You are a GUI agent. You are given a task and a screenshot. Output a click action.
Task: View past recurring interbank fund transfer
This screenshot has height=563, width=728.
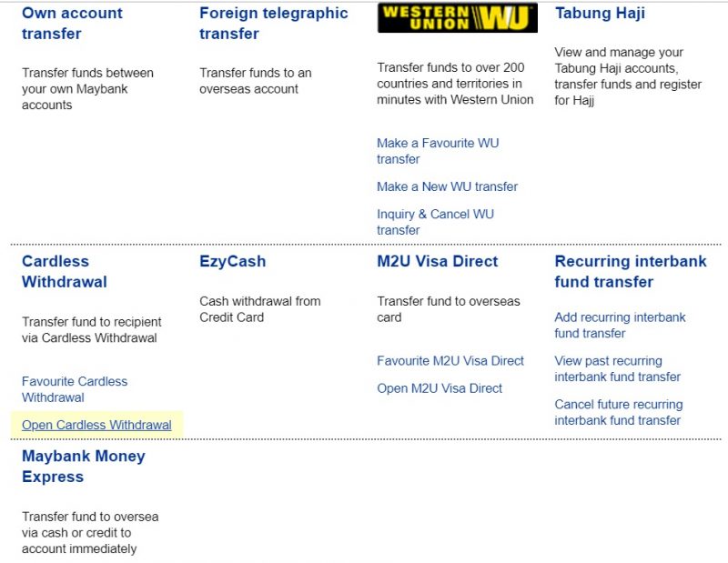tap(618, 369)
